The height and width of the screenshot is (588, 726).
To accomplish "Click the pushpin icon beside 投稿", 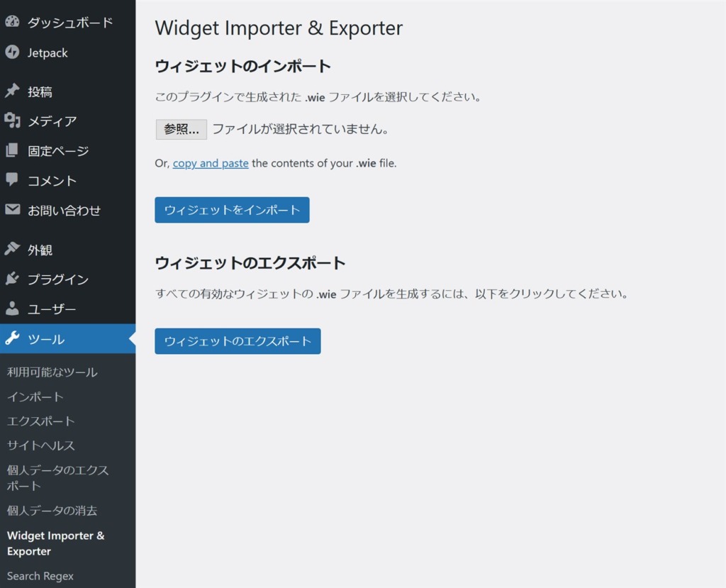I will coord(13,91).
